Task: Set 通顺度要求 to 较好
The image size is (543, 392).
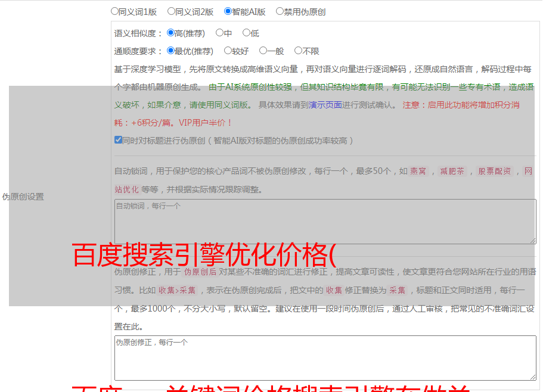Action: point(228,51)
